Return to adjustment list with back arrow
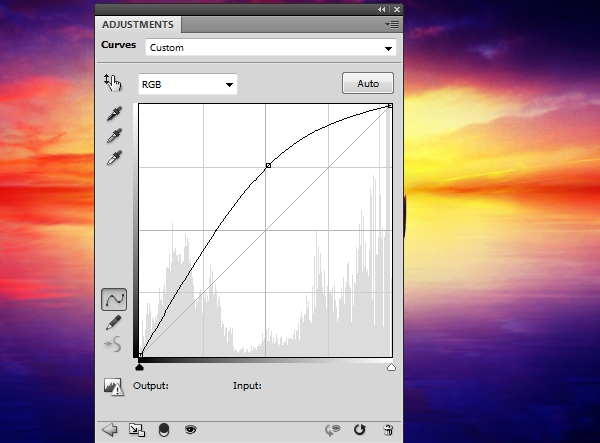The height and width of the screenshot is (443, 600). click(x=109, y=430)
